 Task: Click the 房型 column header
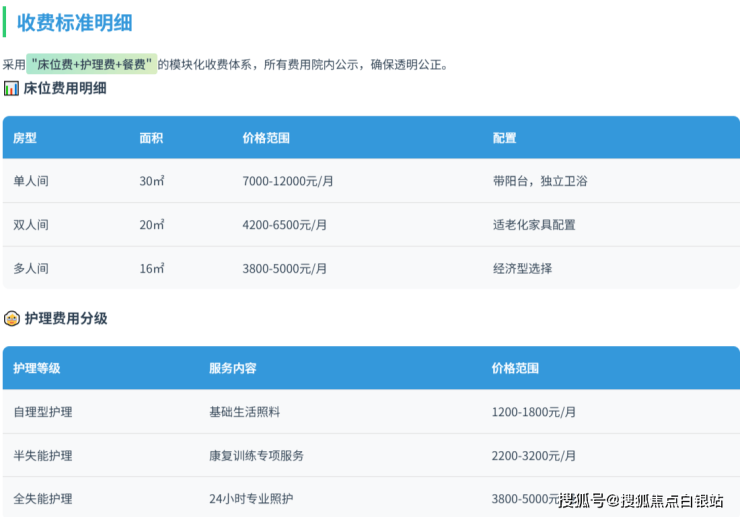pos(25,138)
